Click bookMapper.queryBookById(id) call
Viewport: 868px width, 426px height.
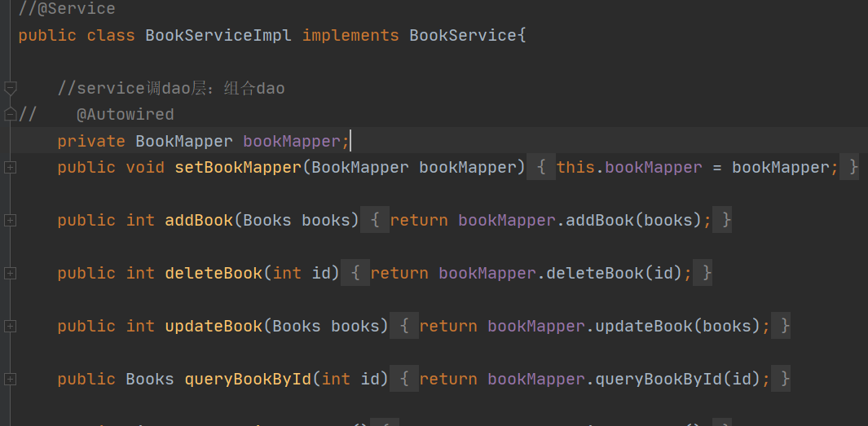click(623, 379)
